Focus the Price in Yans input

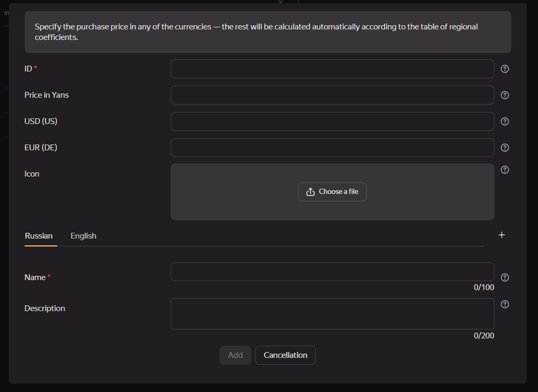pyautogui.click(x=333, y=95)
